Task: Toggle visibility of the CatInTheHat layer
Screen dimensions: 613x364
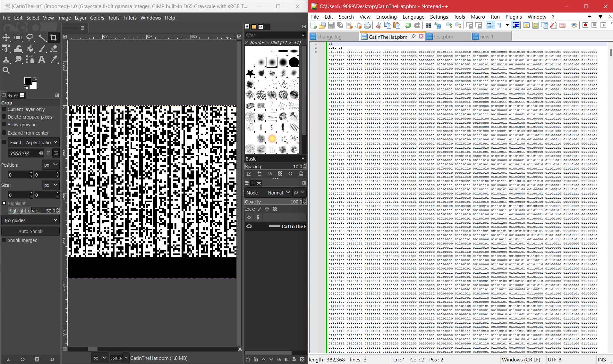Action: point(249,227)
